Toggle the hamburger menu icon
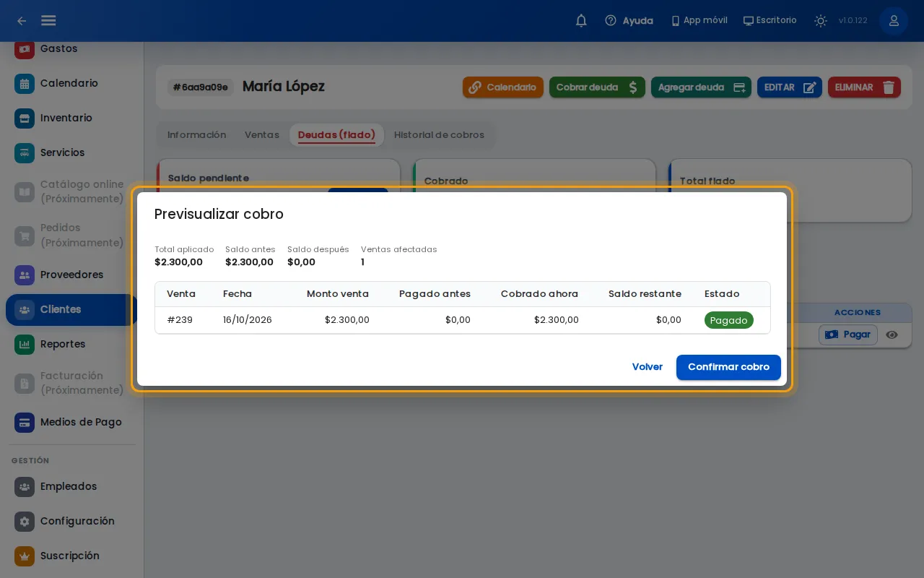The width and height of the screenshot is (924, 578). pyautogui.click(x=48, y=21)
